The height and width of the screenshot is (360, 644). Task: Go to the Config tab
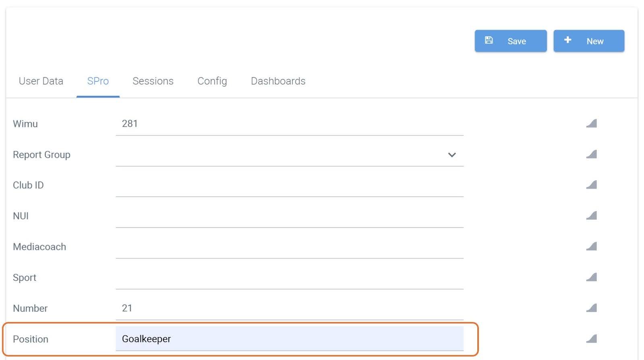click(212, 81)
